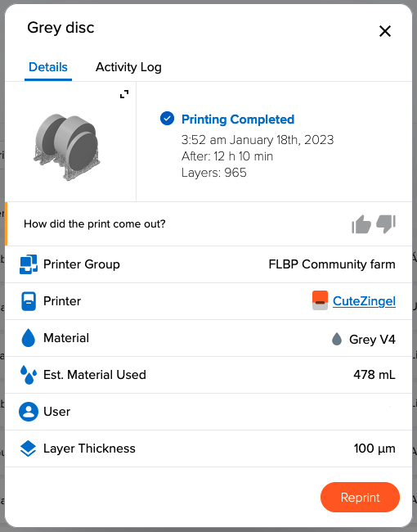Click the 'User' label
The width and height of the screenshot is (417, 532).
click(x=57, y=412)
